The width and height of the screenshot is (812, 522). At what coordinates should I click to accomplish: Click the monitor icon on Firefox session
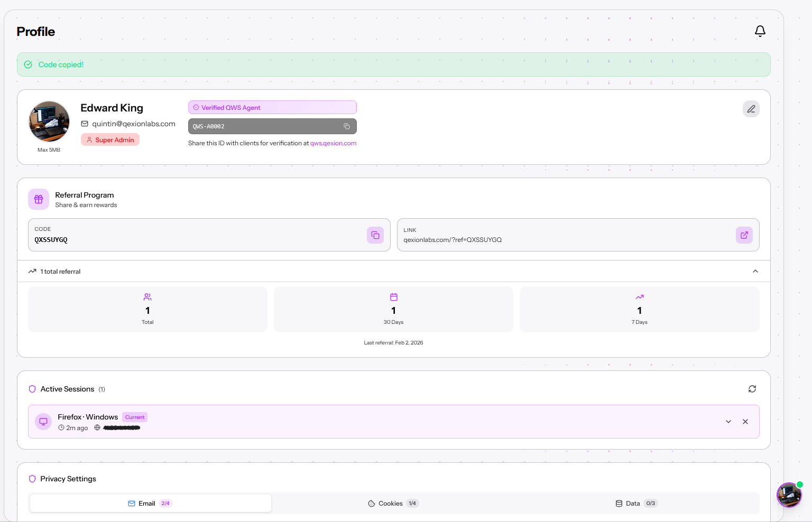[x=43, y=421]
